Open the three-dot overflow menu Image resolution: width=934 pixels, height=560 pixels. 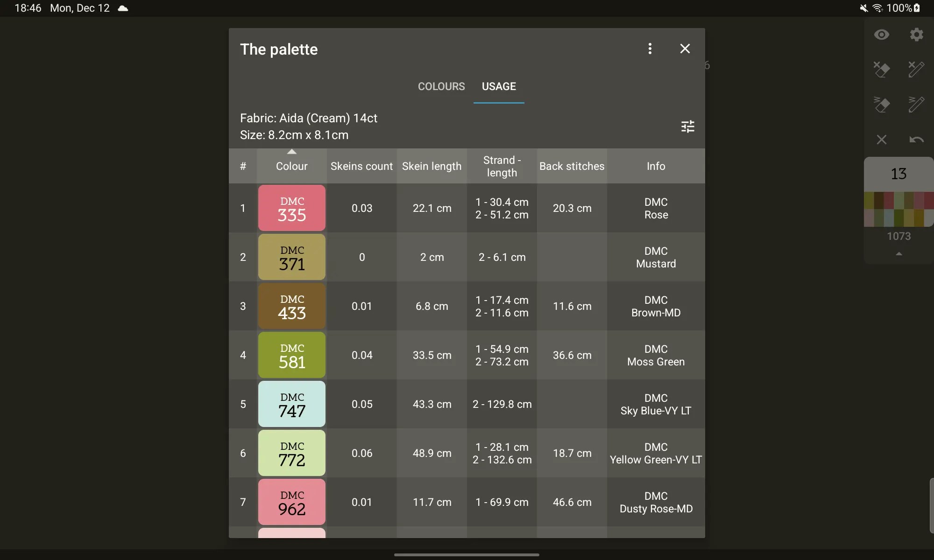coord(650,49)
